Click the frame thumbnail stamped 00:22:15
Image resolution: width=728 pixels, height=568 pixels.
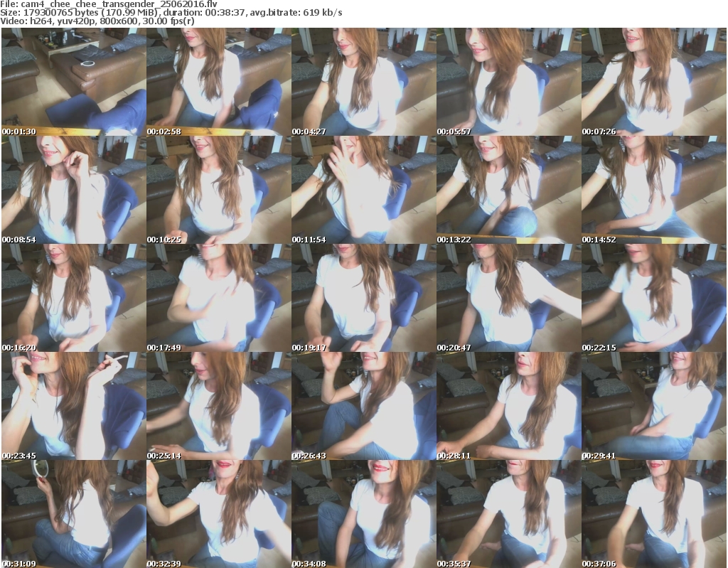point(654,298)
